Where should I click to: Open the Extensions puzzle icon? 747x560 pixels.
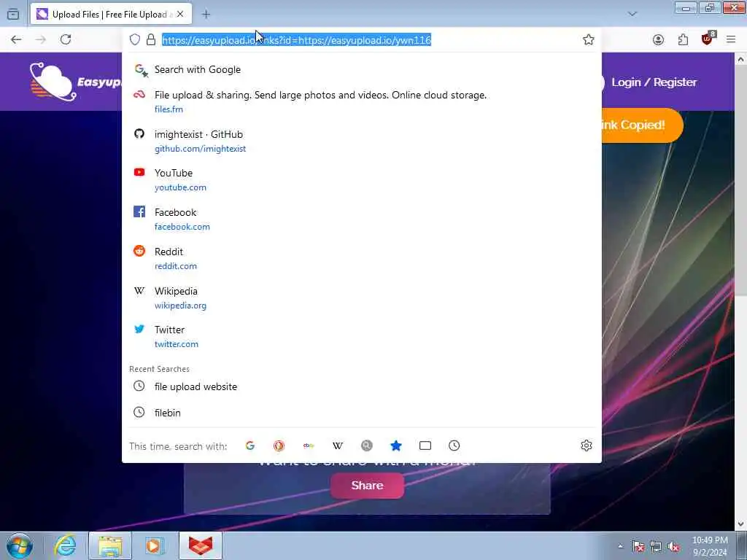coord(683,39)
